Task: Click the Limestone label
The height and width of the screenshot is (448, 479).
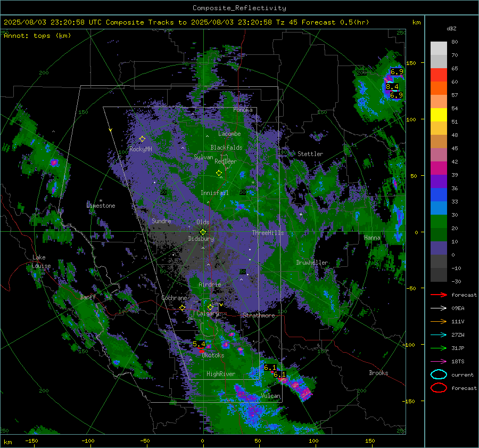Action: (101, 206)
